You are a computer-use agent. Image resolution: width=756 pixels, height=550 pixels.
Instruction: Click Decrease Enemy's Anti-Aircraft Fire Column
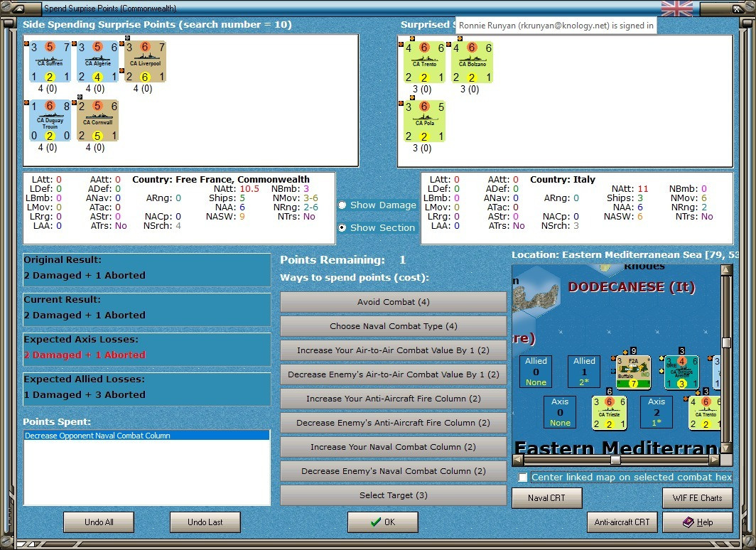coord(394,422)
